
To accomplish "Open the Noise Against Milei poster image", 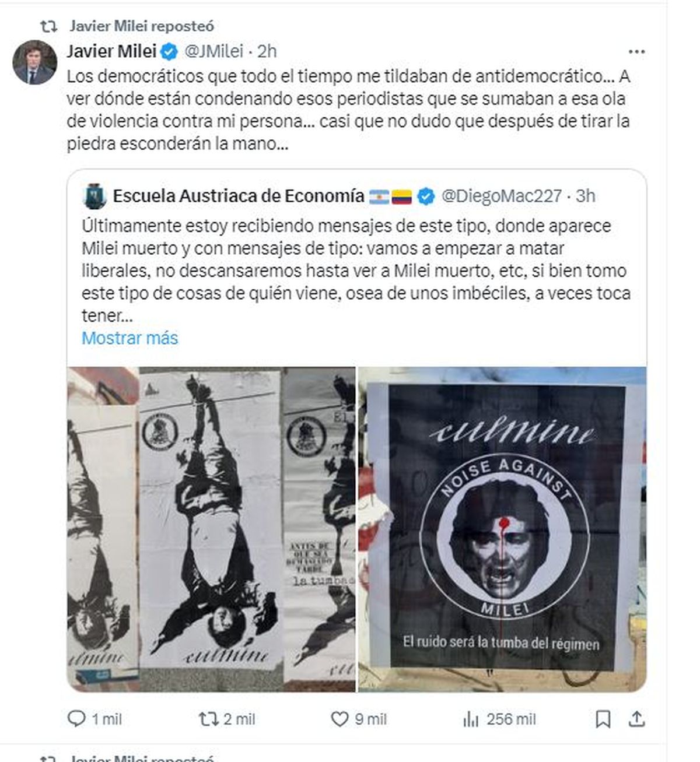I will tap(502, 529).
